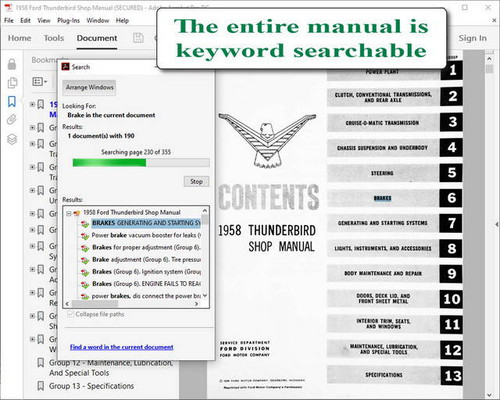Image resolution: width=500 pixels, height=400 pixels.
Task: Select the Brake adjustment (Group 6) Tire pressure result
Action: click(x=146, y=259)
